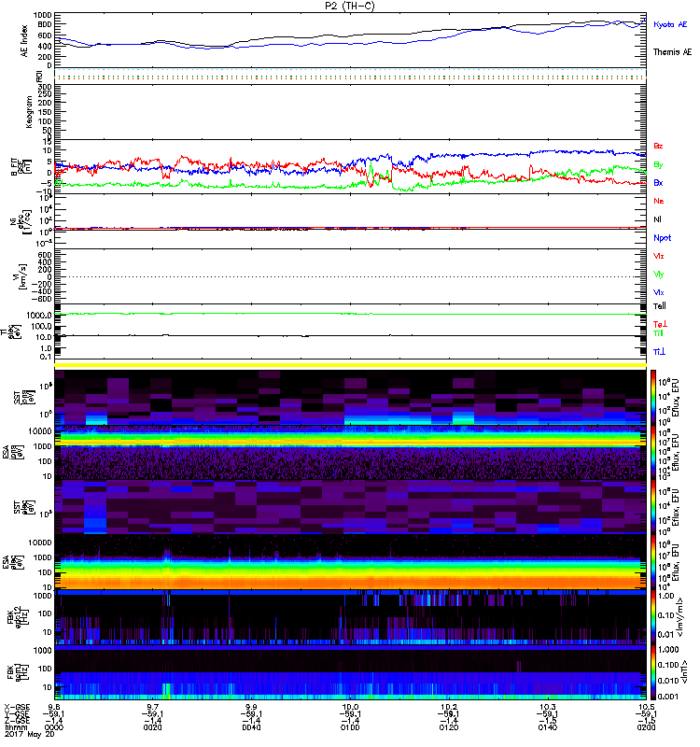Viewport: 700px width, 747px height.
Task: Click the X-GSE value 10.2
Action: tap(449, 707)
